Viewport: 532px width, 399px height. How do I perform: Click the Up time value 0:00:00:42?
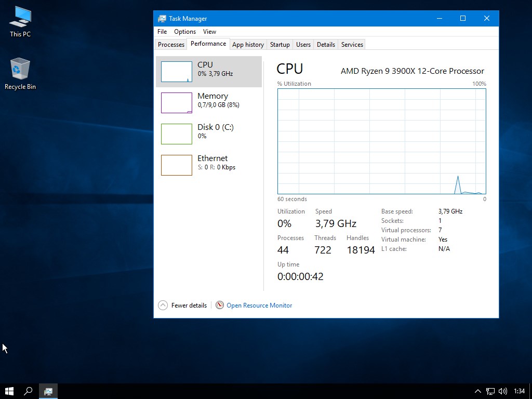pos(300,276)
